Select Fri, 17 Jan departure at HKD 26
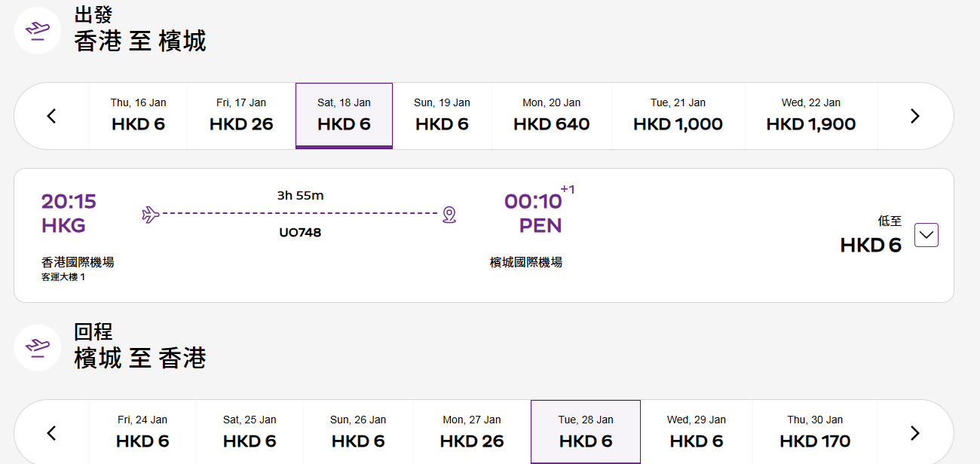Image resolution: width=980 pixels, height=464 pixels. (241, 115)
